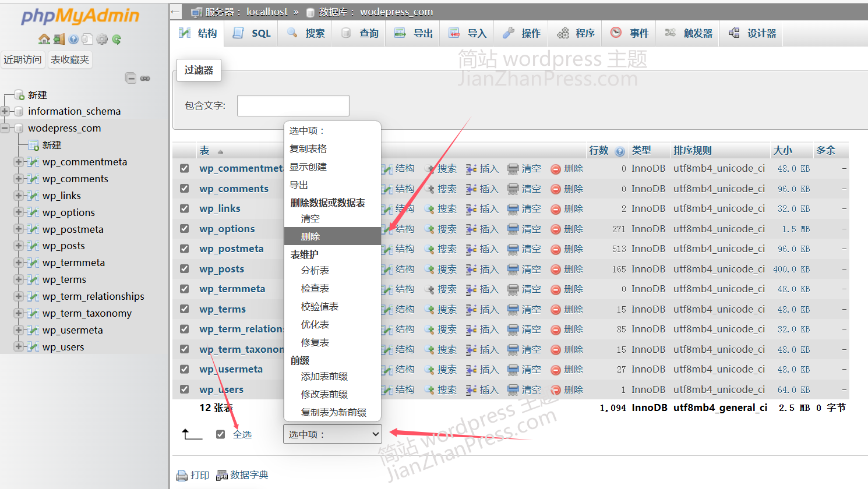Select 删除 in the dropdown list
The width and height of the screenshot is (868, 489).
[310, 236]
